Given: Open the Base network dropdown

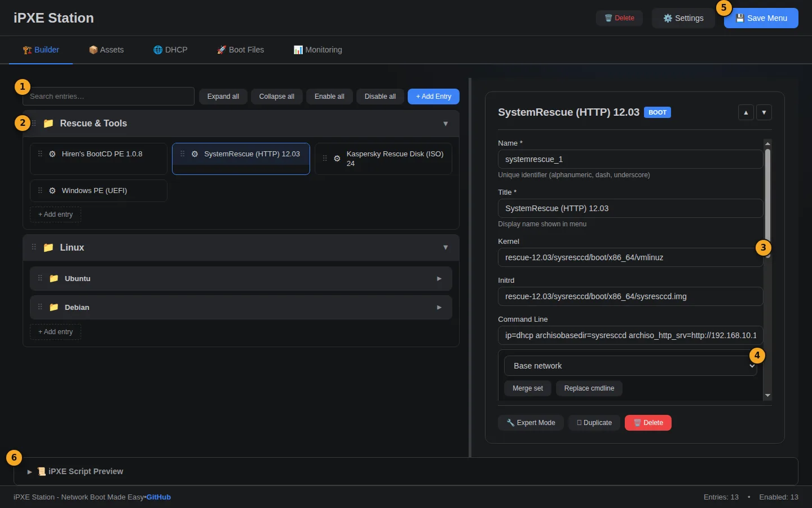Looking at the screenshot, I should pos(630,366).
